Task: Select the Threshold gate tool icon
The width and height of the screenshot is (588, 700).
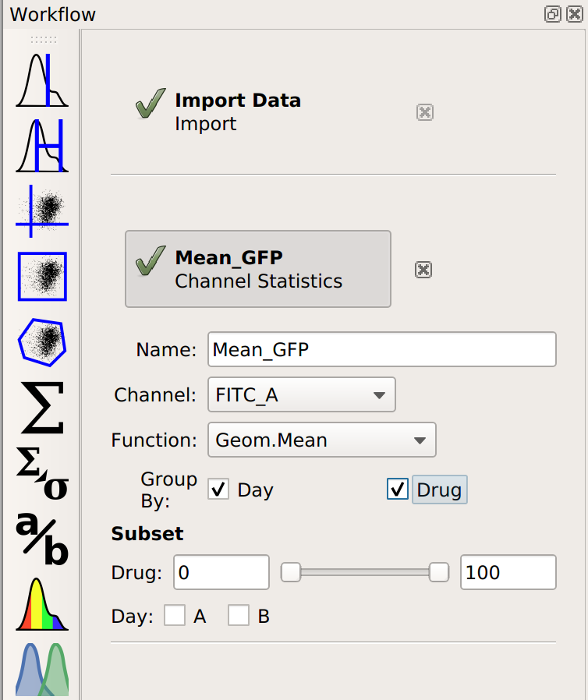Action: coord(42,80)
